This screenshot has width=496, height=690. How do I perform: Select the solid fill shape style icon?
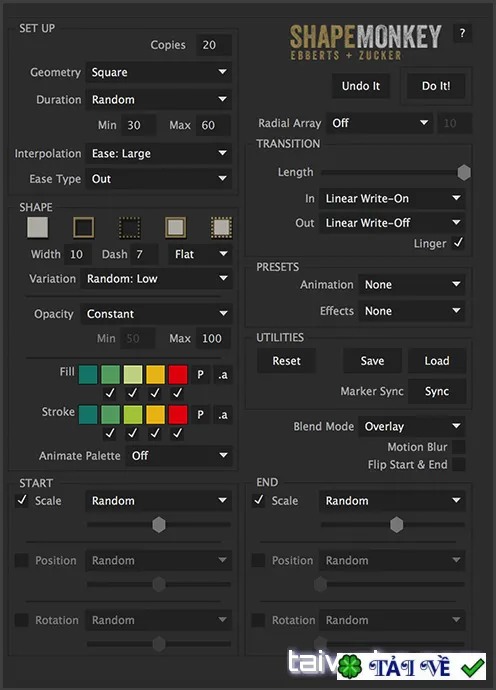point(37,228)
